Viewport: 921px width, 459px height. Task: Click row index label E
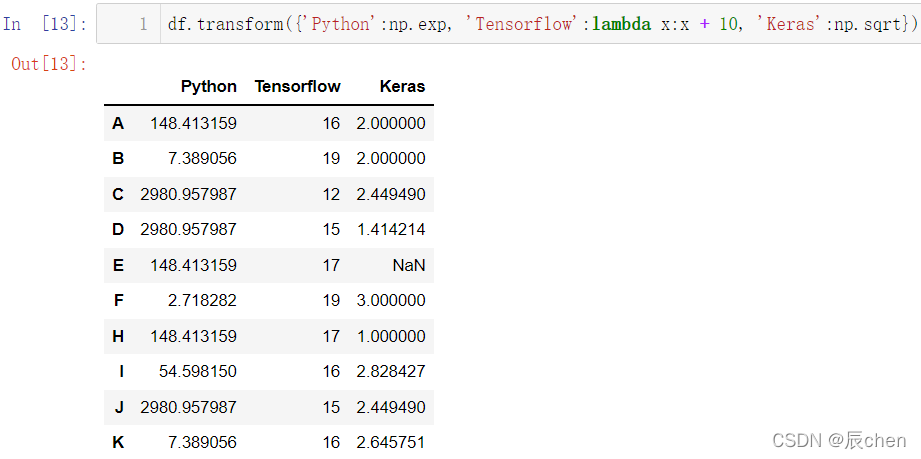(x=118, y=265)
